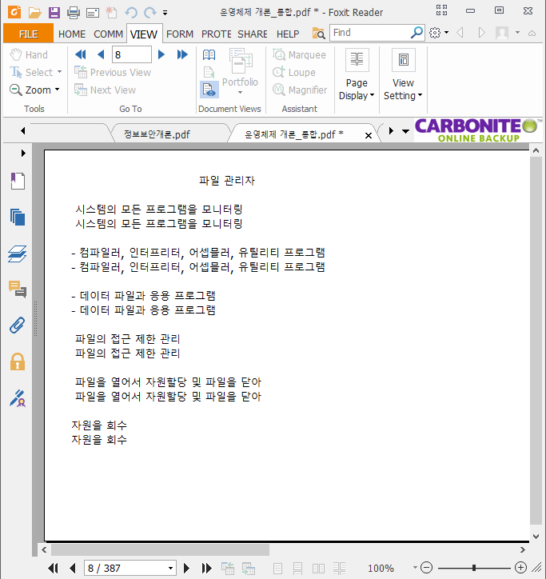Enable Single Page view in status bar
Image resolution: width=546 pixels, height=579 pixels.
[278, 568]
